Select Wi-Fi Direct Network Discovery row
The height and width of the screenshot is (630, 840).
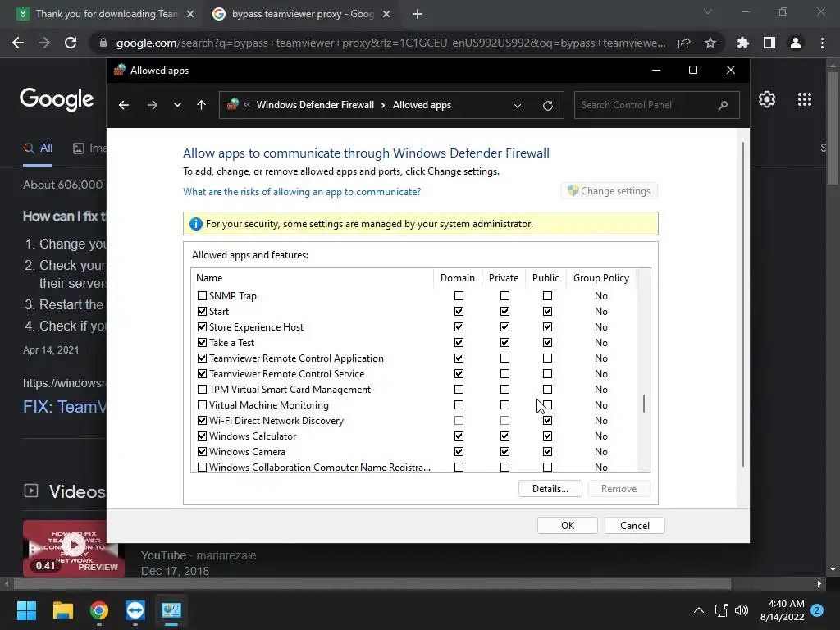(414, 421)
